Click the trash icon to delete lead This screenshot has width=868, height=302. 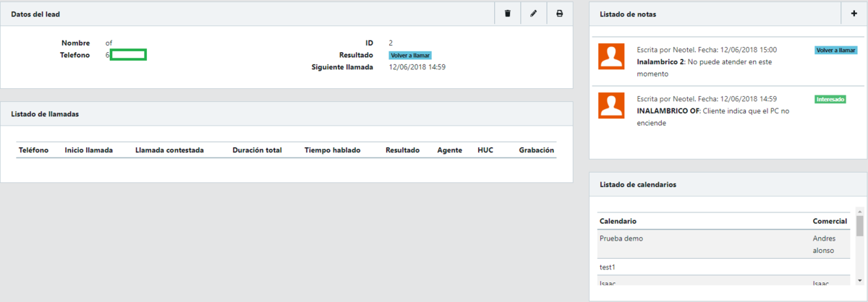pos(507,14)
